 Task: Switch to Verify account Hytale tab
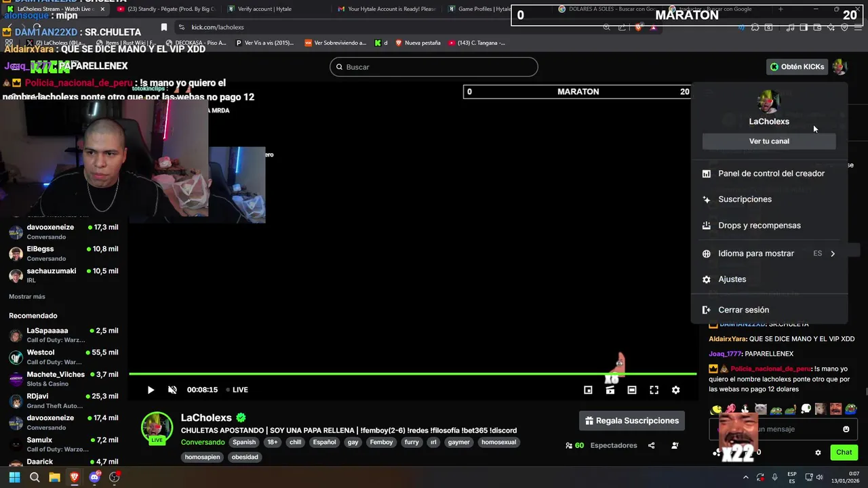point(264,9)
